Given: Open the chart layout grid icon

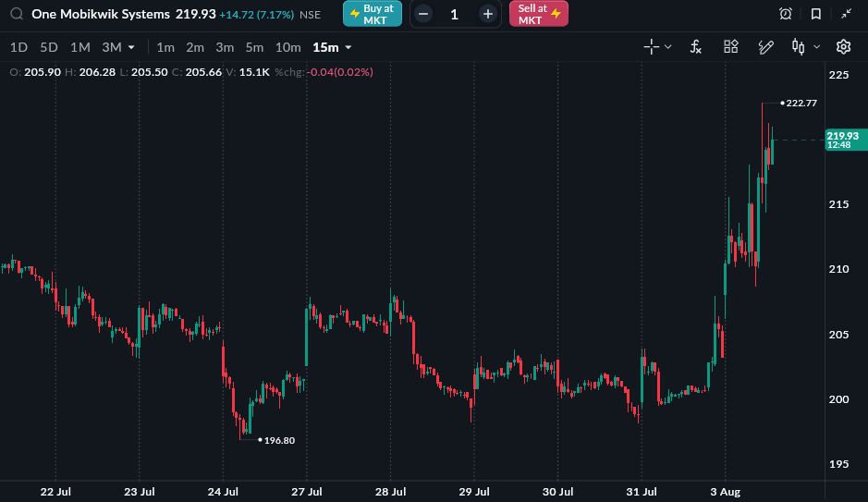Looking at the screenshot, I should [730, 47].
